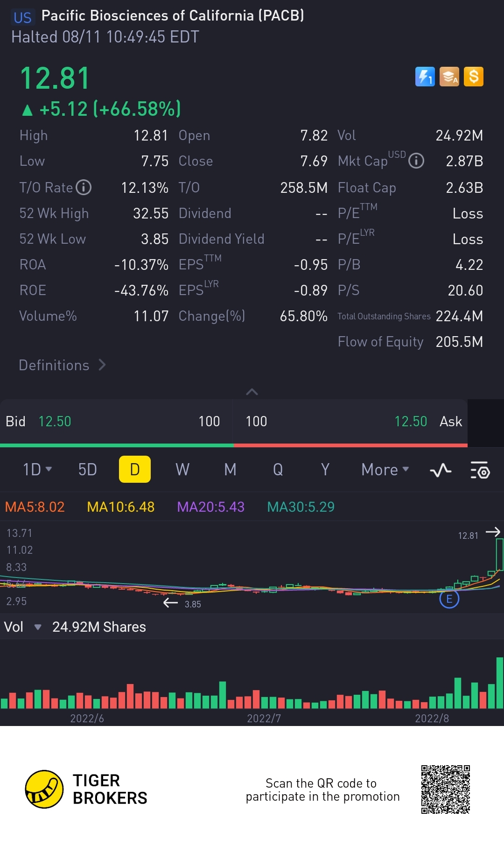Viewport: 504px width, 853px height.
Task: Tap the Halted 08/11 status line
Action: coord(105,37)
